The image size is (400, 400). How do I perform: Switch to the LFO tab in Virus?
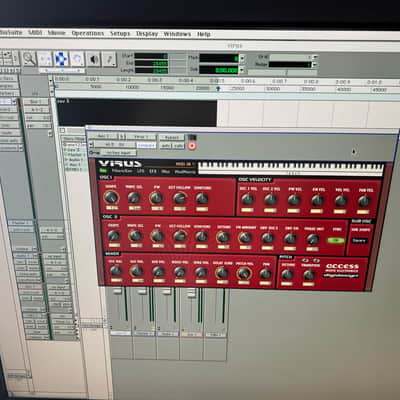pyautogui.click(x=140, y=171)
